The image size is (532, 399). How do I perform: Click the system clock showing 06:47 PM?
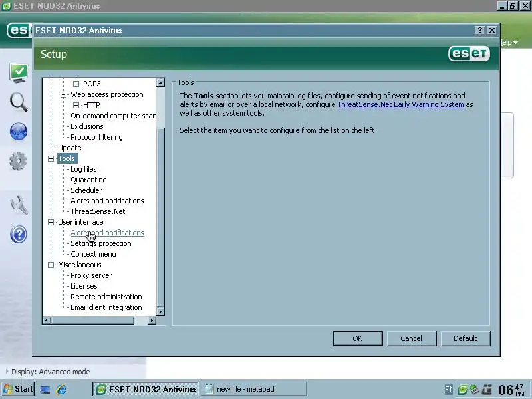point(511,390)
